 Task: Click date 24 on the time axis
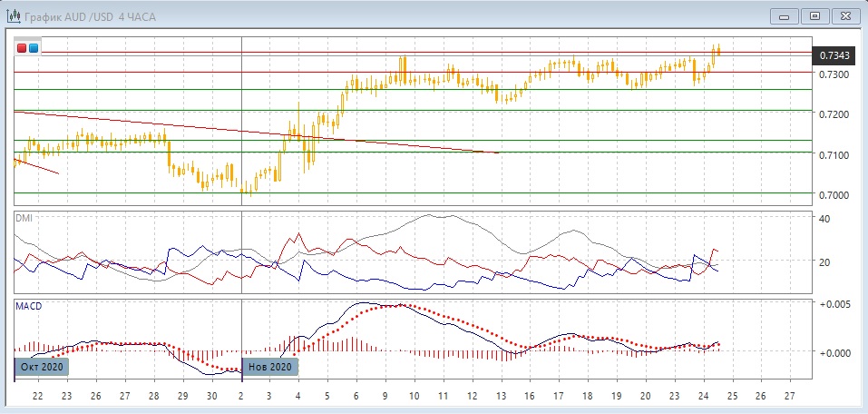click(703, 397)
